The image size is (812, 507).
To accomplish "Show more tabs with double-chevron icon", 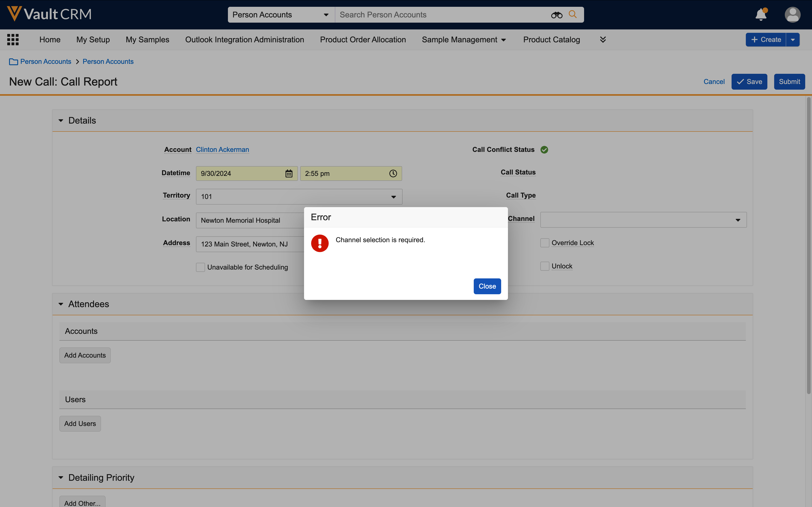I will click(x=603, y=40).
